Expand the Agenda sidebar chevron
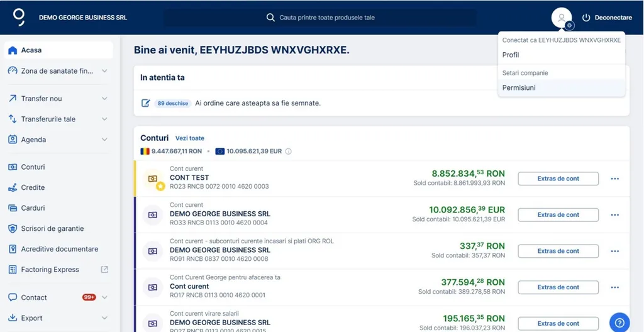644x332 pixels. click(x=104, y=140)
